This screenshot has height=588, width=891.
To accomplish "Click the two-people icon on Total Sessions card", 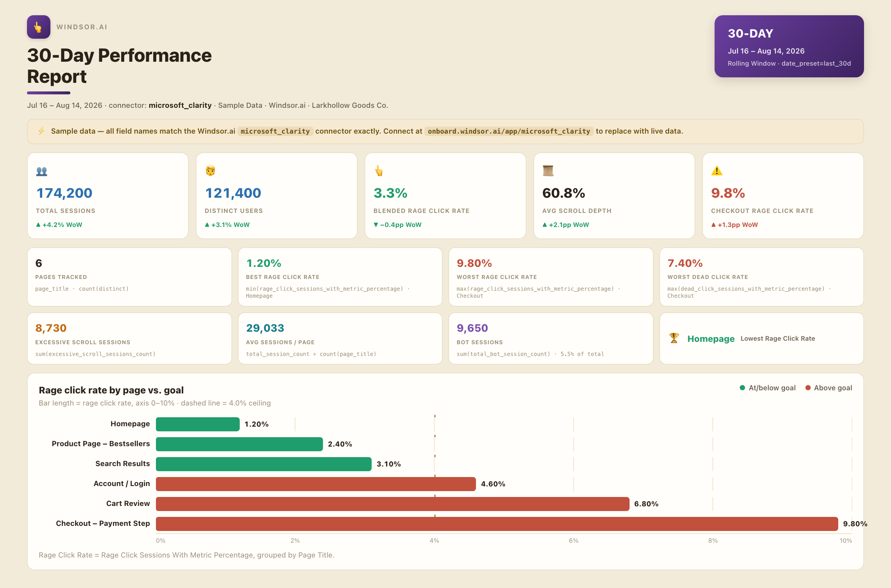I will (x=41, y=171).
